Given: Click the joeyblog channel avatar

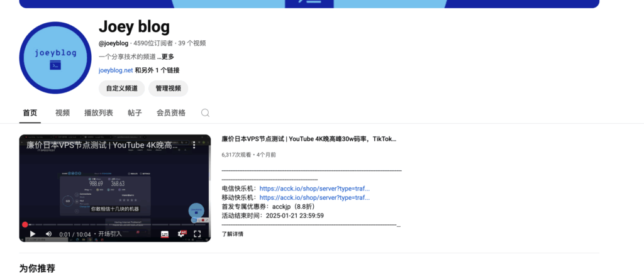Looking at the screenshot, I should (55, 58).
